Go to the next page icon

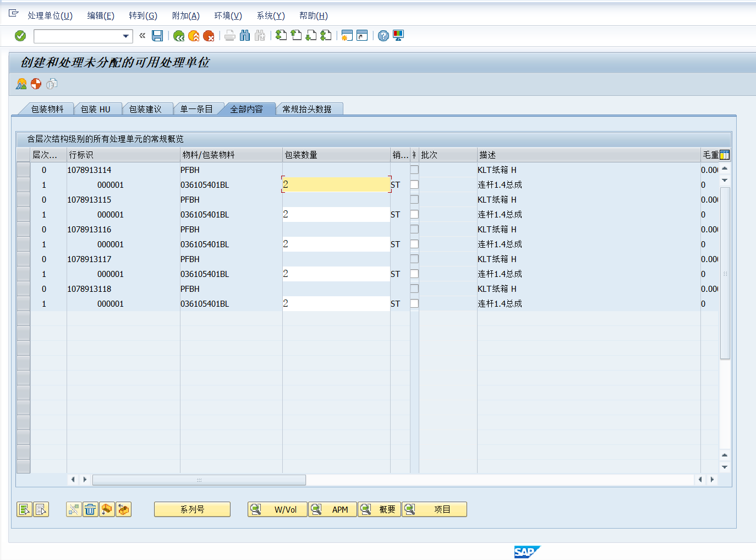(311, 36)
